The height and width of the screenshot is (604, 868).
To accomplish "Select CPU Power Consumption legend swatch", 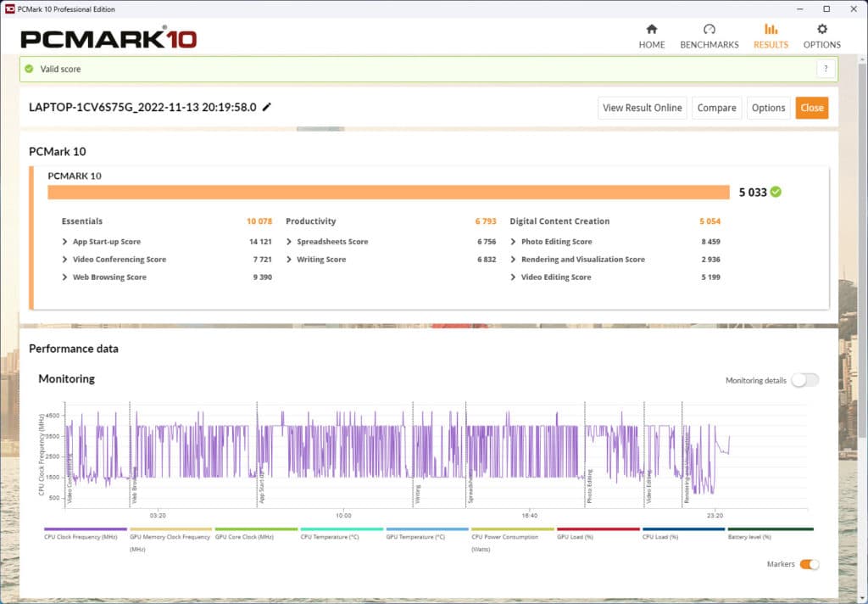I will tap(513, 529).
